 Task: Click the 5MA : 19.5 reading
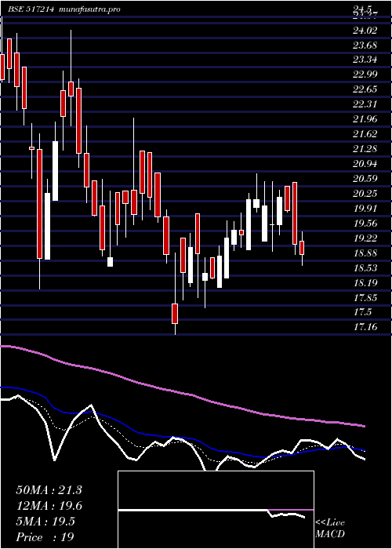coord(45,522)
